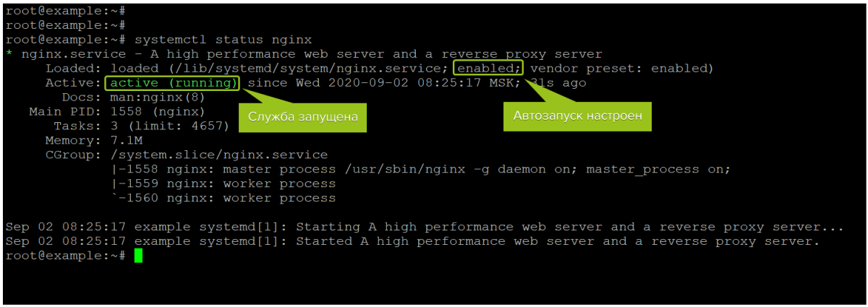
Task: Click the green asterisk before nginx.service
Action: pos(9,55)
